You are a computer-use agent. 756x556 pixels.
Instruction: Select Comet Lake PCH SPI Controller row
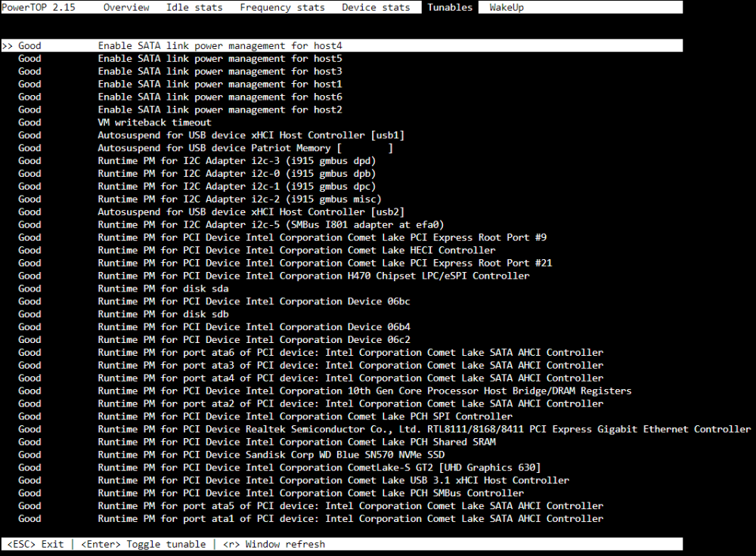[x=342, y=415]
